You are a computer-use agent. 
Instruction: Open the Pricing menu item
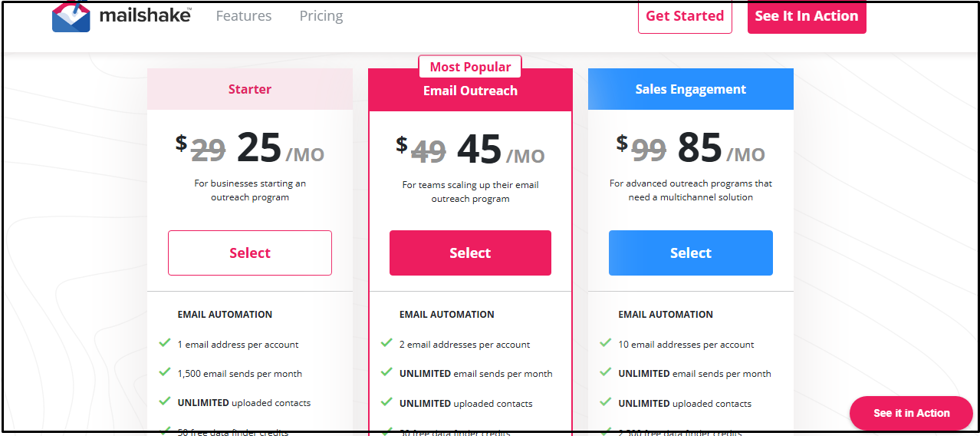pyautogui.click(x=321, y=16)
